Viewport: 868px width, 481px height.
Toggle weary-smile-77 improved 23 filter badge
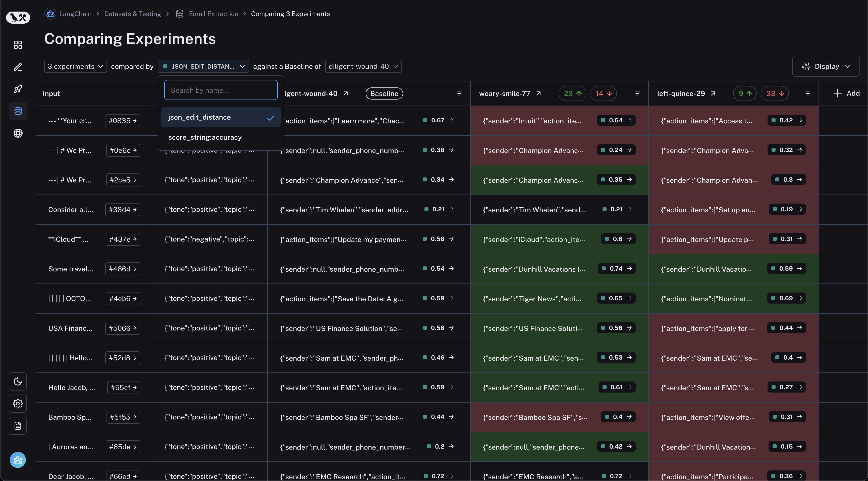coord(572,93)
